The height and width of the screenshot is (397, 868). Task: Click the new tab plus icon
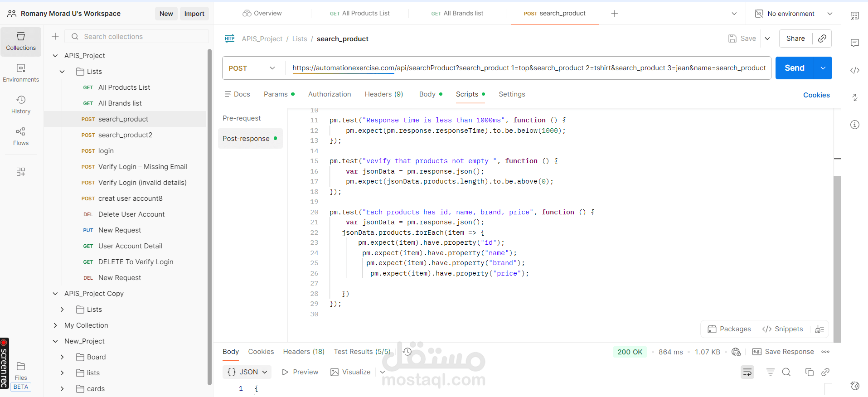tap(615, 14)
